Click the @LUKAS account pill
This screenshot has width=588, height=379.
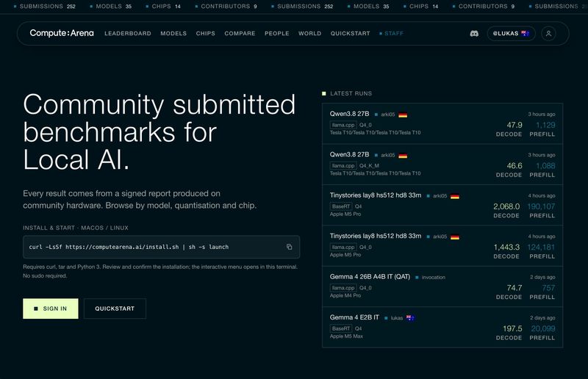pyautogui.click(x=511, y=33)
